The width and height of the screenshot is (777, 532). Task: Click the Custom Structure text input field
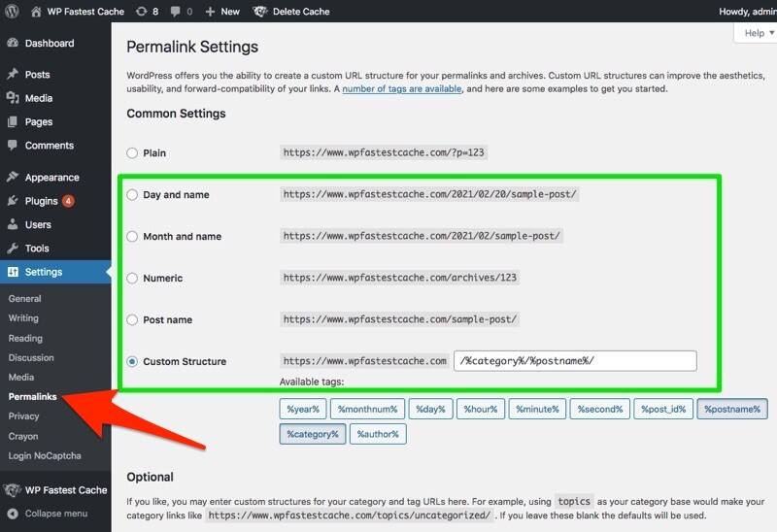point(575,361)
